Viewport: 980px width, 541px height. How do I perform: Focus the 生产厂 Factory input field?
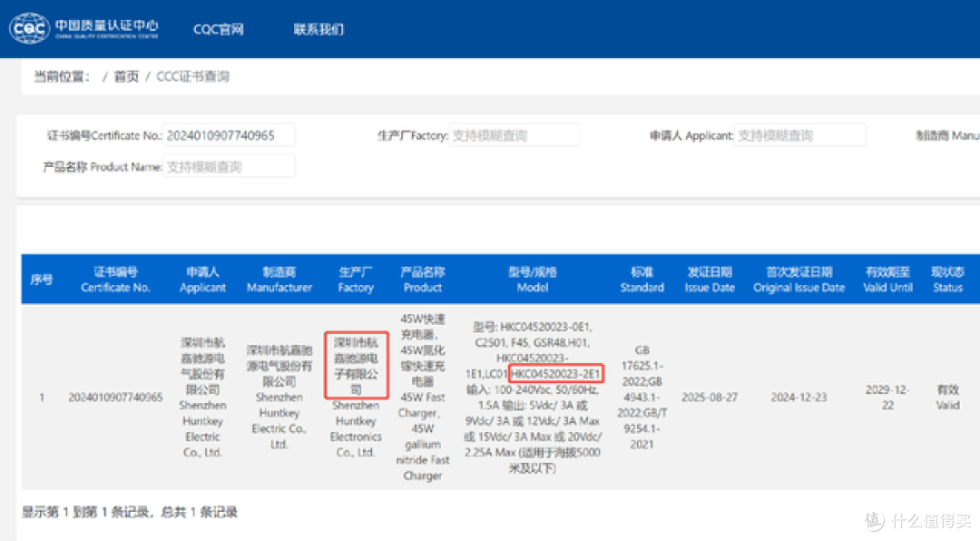pos(514,135)
